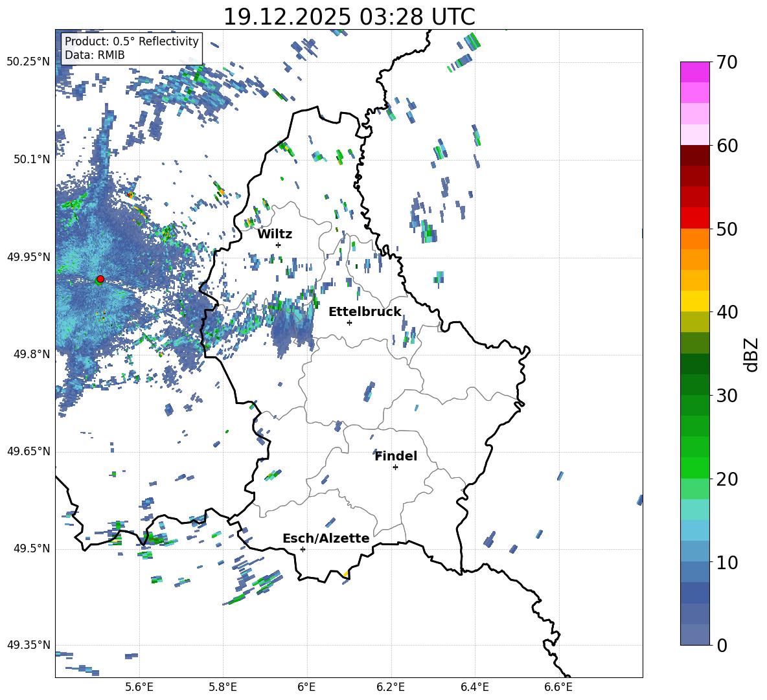Image resolution: width=767 pixels, height=700 pixels.
Task: Click the Findel station cross marker
Action: pos(395,468)
